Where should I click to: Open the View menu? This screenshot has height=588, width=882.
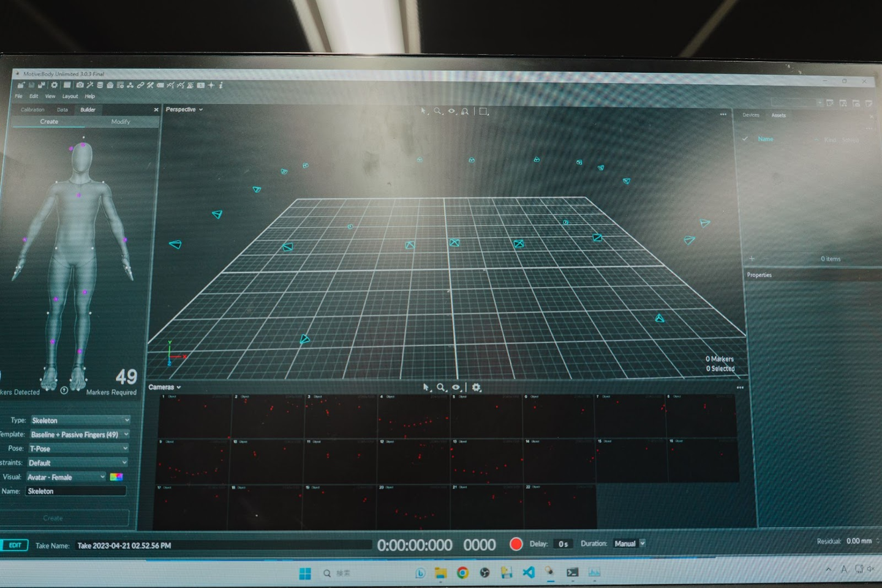(50, 96)
